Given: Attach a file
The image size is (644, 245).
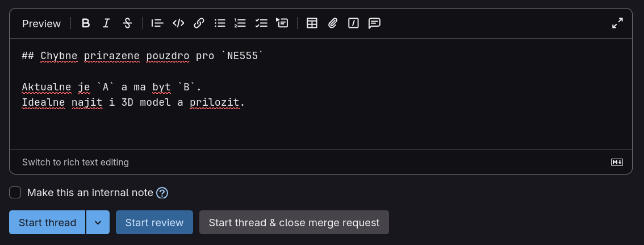Looking at the screenshot, I should pyautogui.click(x=333, y=23).
